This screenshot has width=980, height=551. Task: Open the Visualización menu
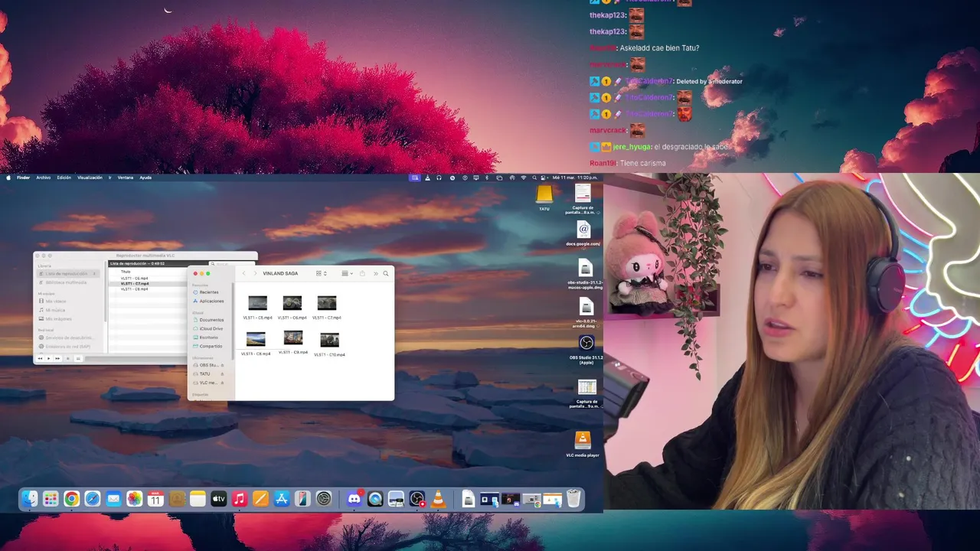pyautogui.click(x=90, y=178)
